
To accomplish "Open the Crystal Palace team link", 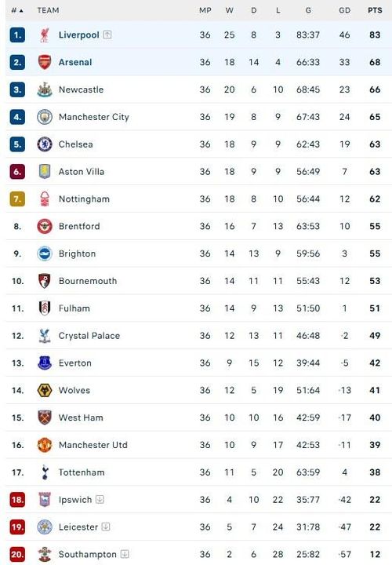I will (x=89, y=336).
